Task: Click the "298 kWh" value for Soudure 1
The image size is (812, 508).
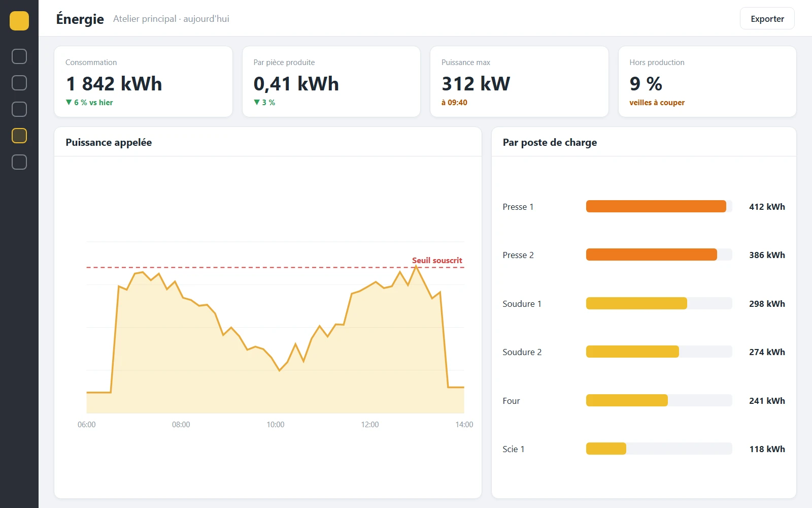Action: (x=767, y=304)
